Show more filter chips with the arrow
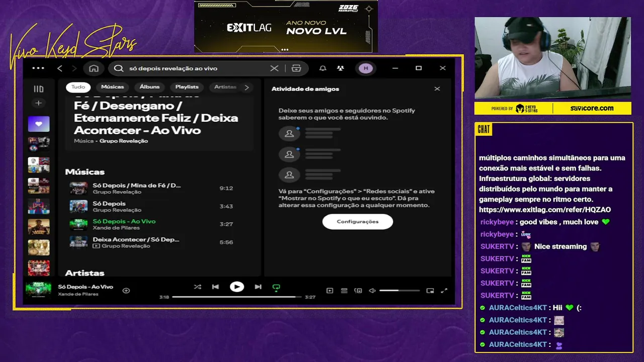This screenshot has width=644, height=362. click(x=247, y=87)
